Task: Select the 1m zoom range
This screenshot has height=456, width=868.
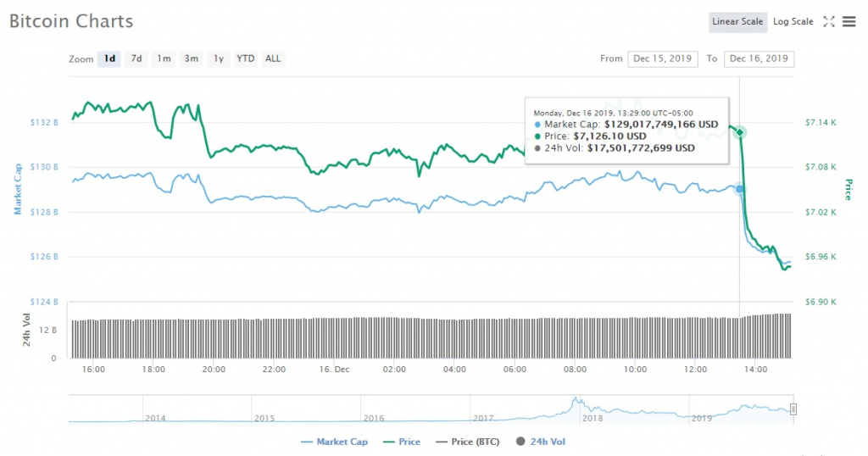Action: click(x=164, y=58)
